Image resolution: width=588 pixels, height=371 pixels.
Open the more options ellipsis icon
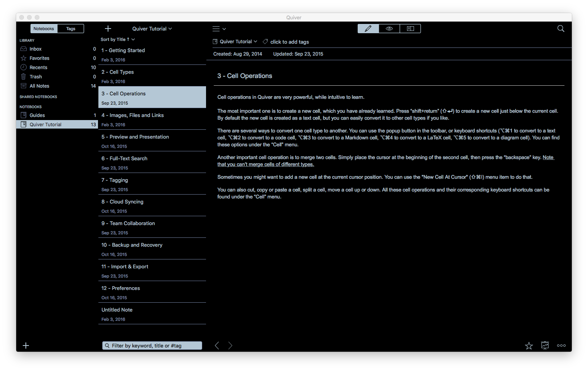click(x=561, y=346)
